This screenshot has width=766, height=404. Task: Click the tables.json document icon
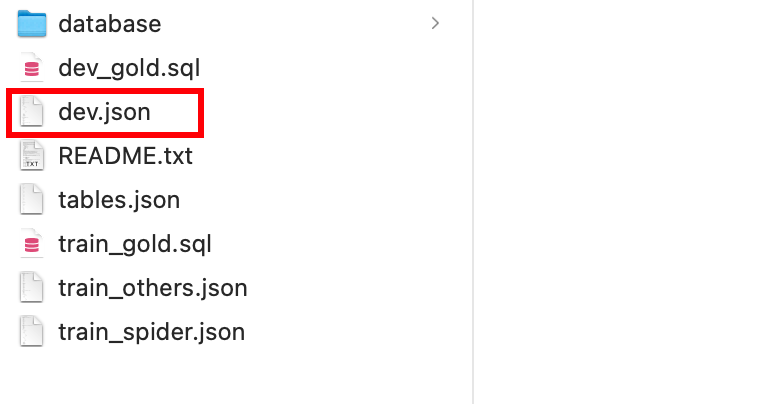click(32, 200)
